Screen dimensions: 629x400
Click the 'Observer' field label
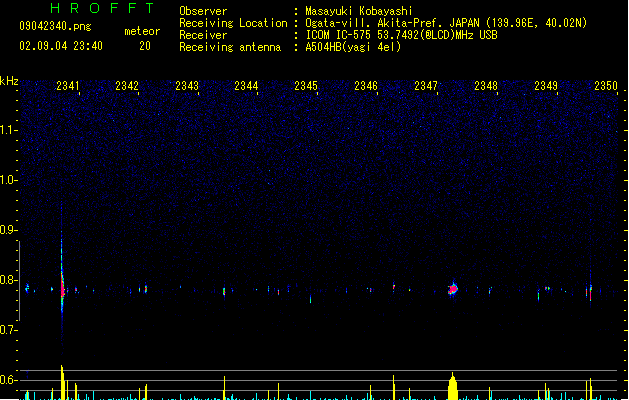coord(203,11)
